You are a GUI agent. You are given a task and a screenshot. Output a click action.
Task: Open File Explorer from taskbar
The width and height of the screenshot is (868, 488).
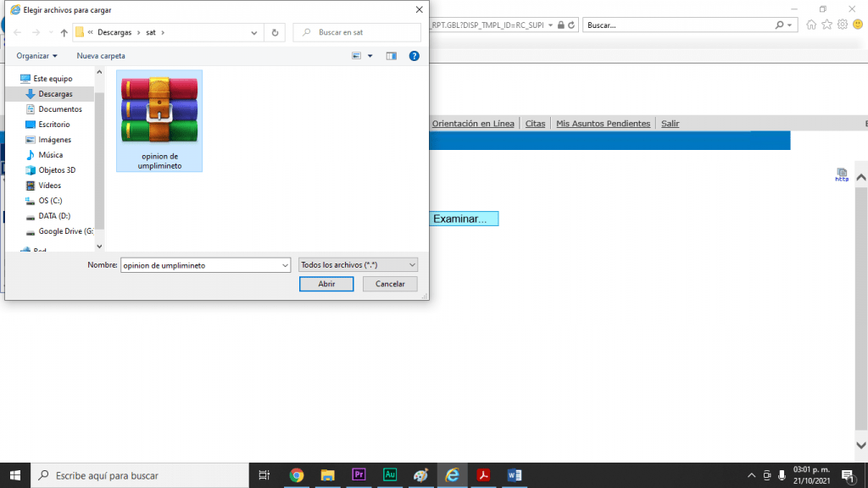(x=327, y=475)
